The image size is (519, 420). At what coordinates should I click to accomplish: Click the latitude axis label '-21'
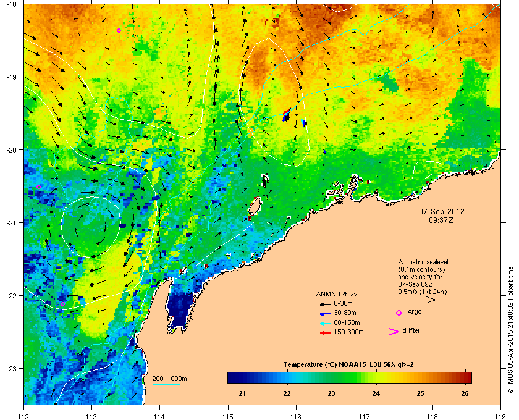tap(12, 223)
